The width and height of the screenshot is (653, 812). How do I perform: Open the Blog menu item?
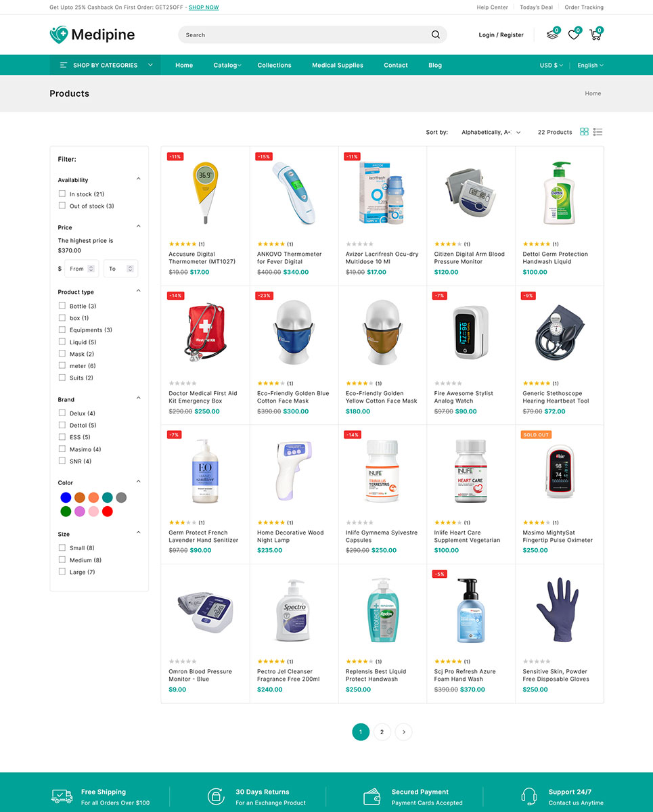(x=435, y=65)
